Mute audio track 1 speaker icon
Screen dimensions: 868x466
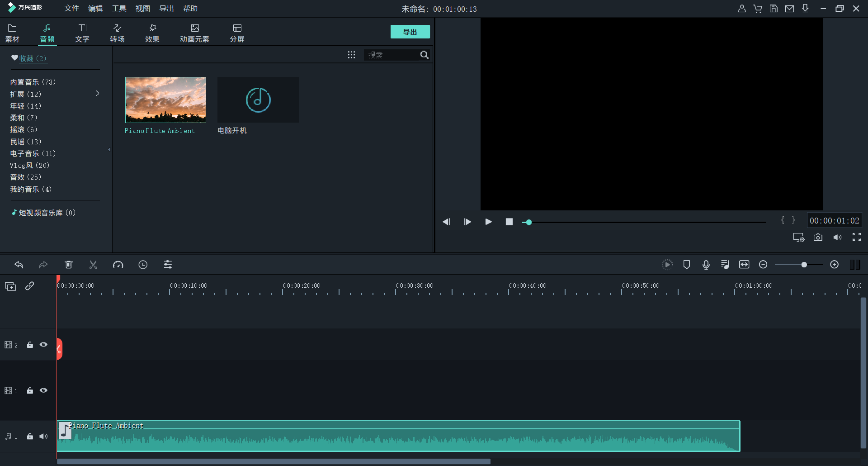point(43,436)
